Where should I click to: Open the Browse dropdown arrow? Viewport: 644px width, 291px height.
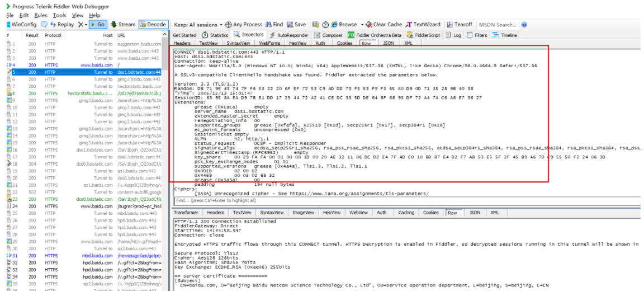click(362, 25)
